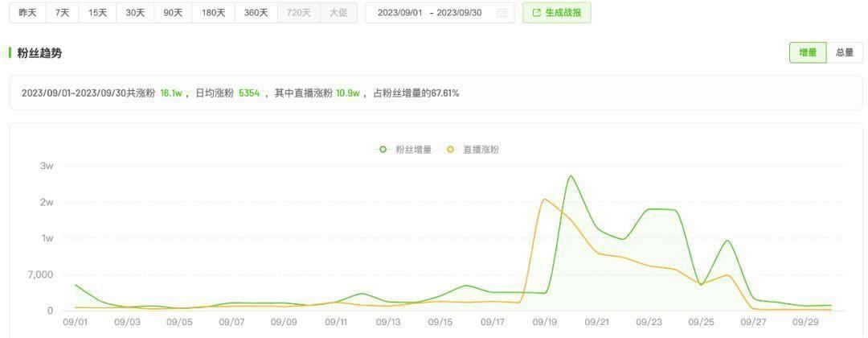
Task: Switch chart to 总量 view
Action: (844, 52)
